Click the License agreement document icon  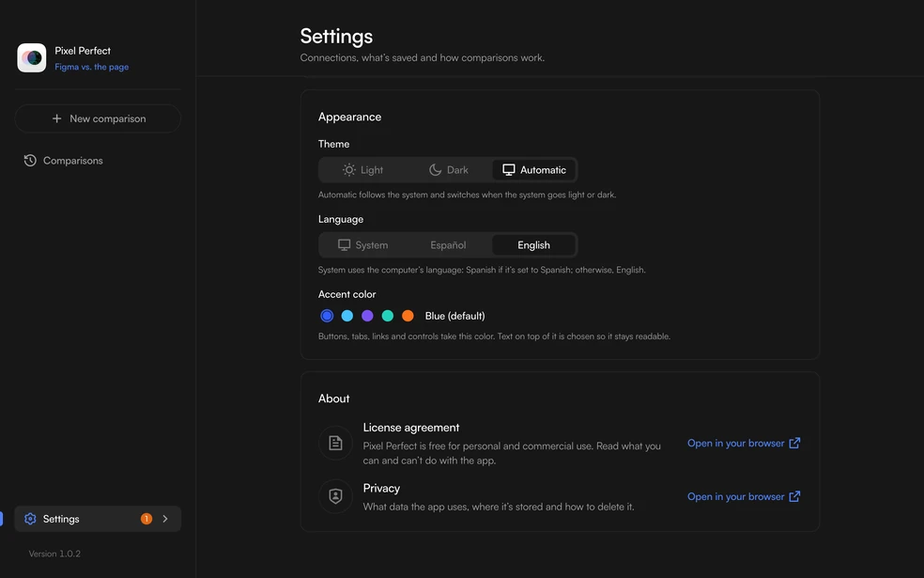point(335,443)
